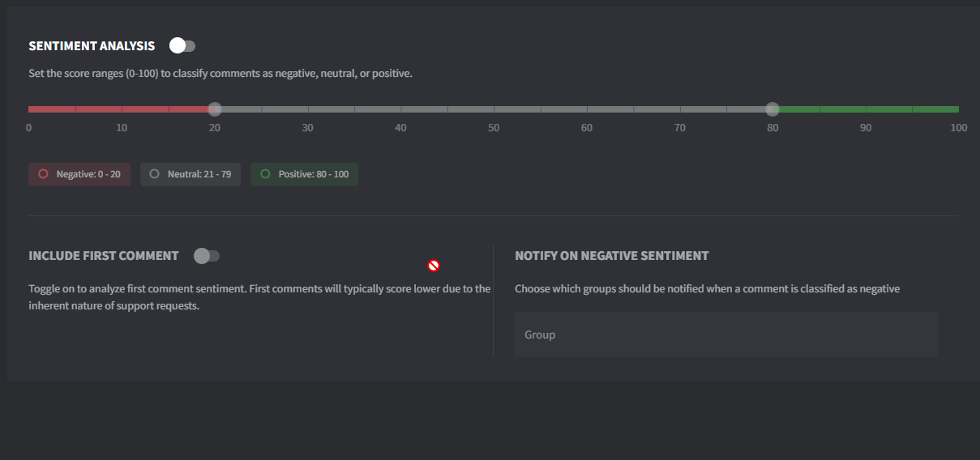Screen dimensions: 980x460
Task: Click the 70 tick label on the score scale
Action: coord(679,128)
